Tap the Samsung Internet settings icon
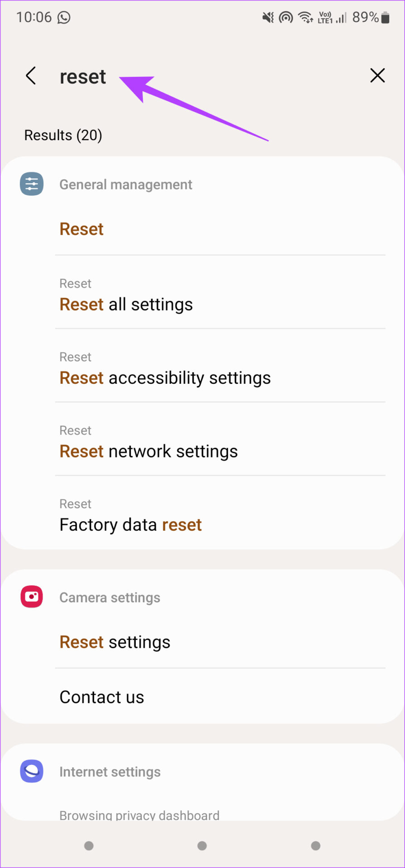 click(32, 771)
